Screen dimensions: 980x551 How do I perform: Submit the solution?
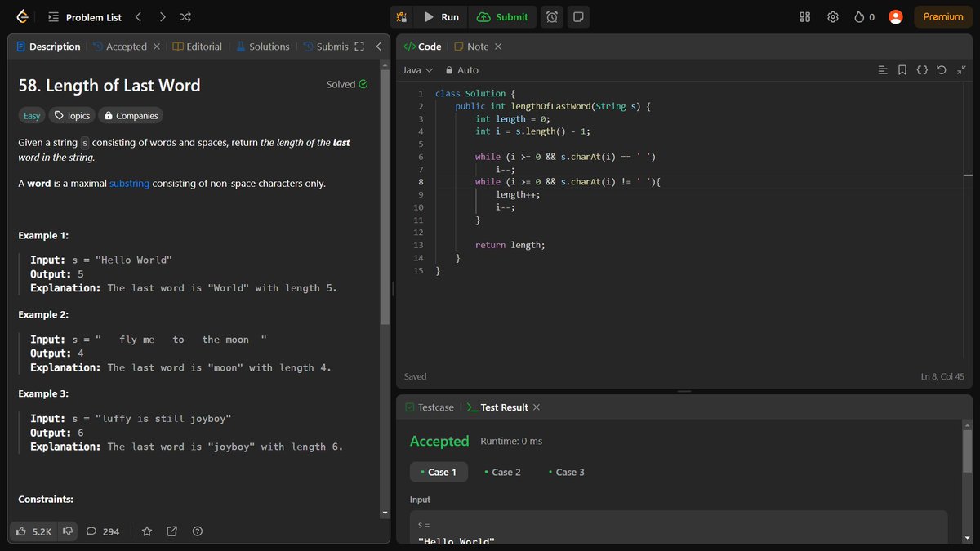coord(502,16)
